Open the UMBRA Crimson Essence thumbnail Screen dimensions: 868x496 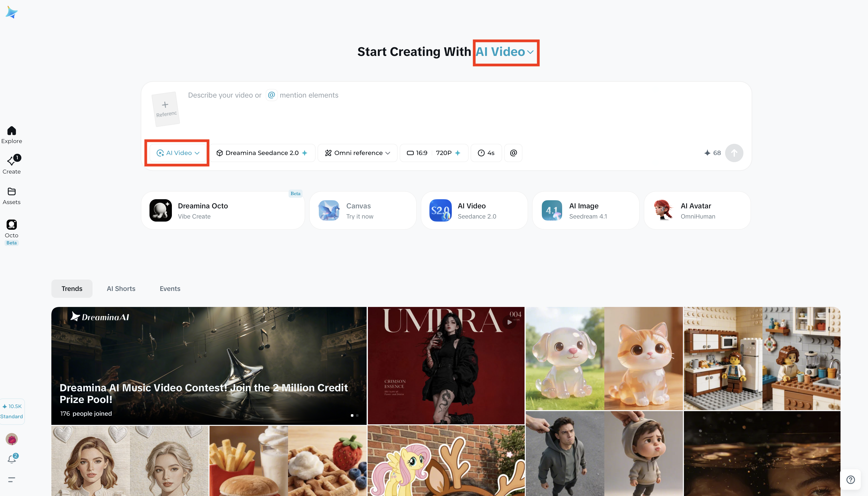[446, 366]
